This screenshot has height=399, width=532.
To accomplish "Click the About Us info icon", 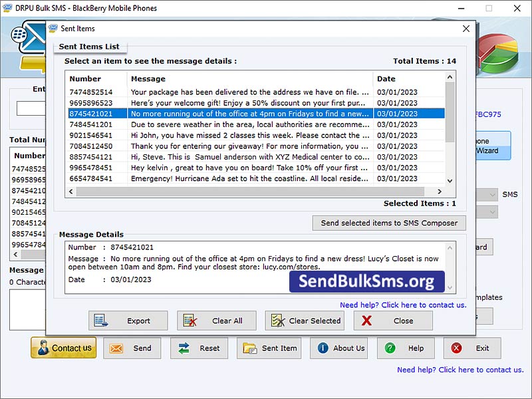I will [x=323, y=348].
